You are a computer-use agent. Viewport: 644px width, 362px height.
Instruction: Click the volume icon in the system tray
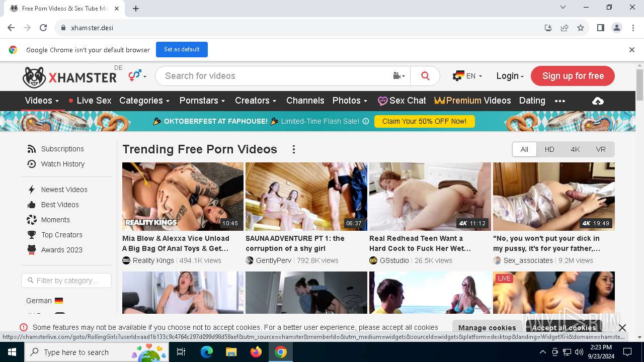point(579,352)
